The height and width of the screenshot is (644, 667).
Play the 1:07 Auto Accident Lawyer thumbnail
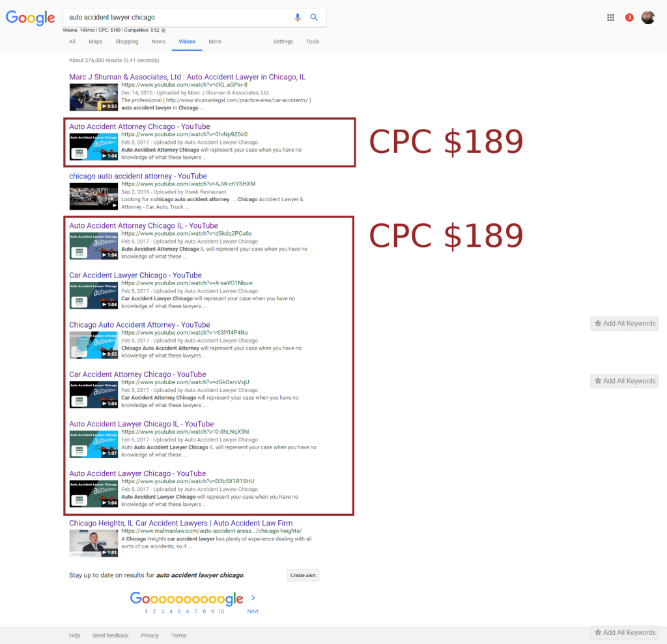click(94, 444)
